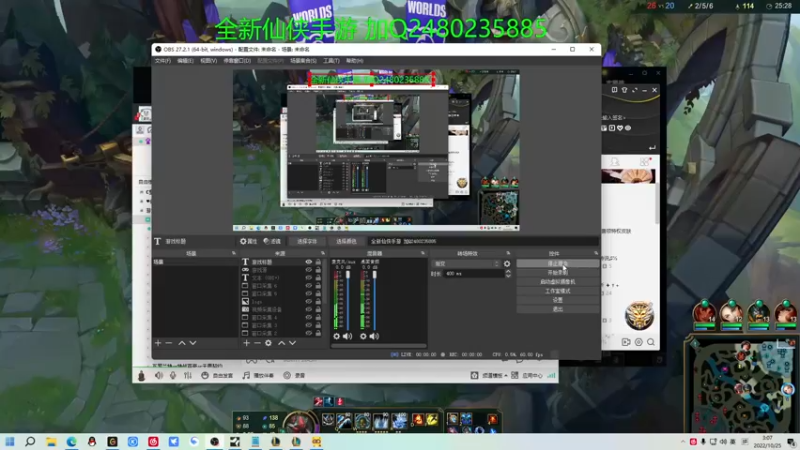Click the 工作室模式 studio mode button
Image resolution: width=800 pixels, height=450 pixels.
[558, 291]
